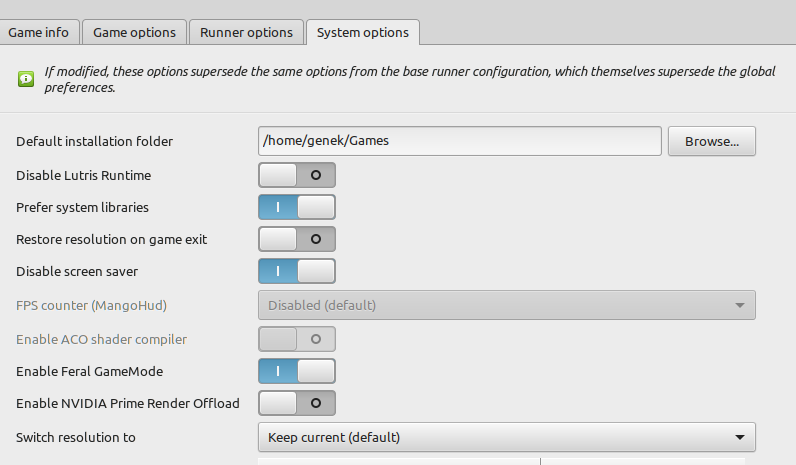Click the Default installation folder path field
Viewport: 796px width, 465px height.
(x=459, y=141)
